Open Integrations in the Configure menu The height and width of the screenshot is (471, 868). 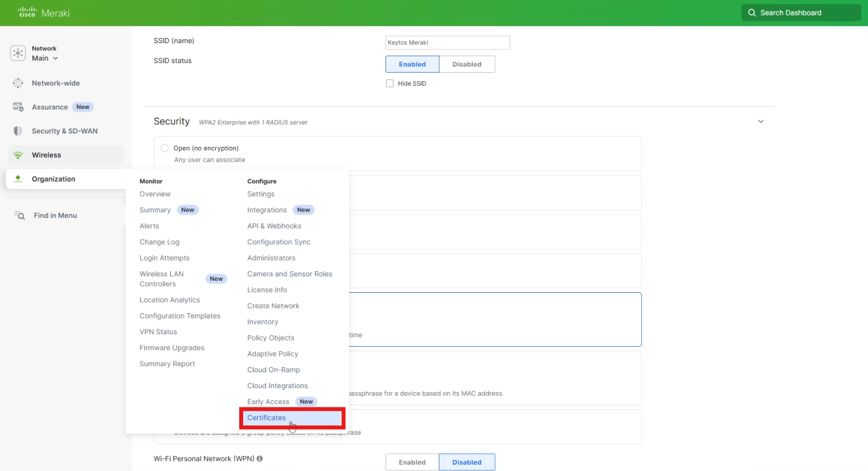(x=266, y=210)
